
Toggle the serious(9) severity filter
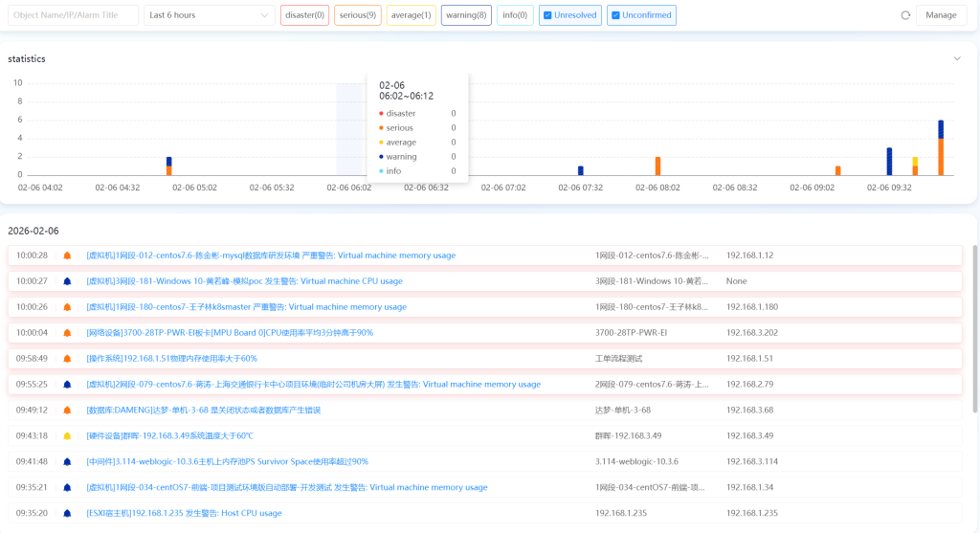[357, 15]
